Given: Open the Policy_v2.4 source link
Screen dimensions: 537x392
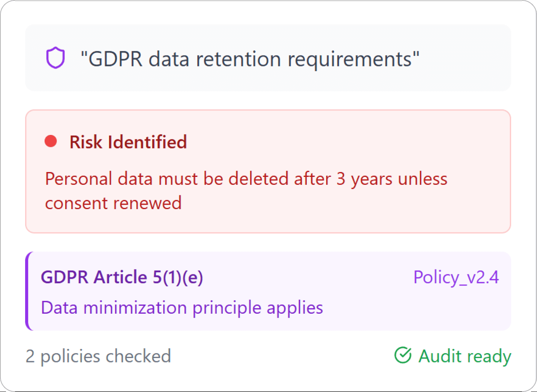Looking at the screenshot, I should click(x=456, y=277).
